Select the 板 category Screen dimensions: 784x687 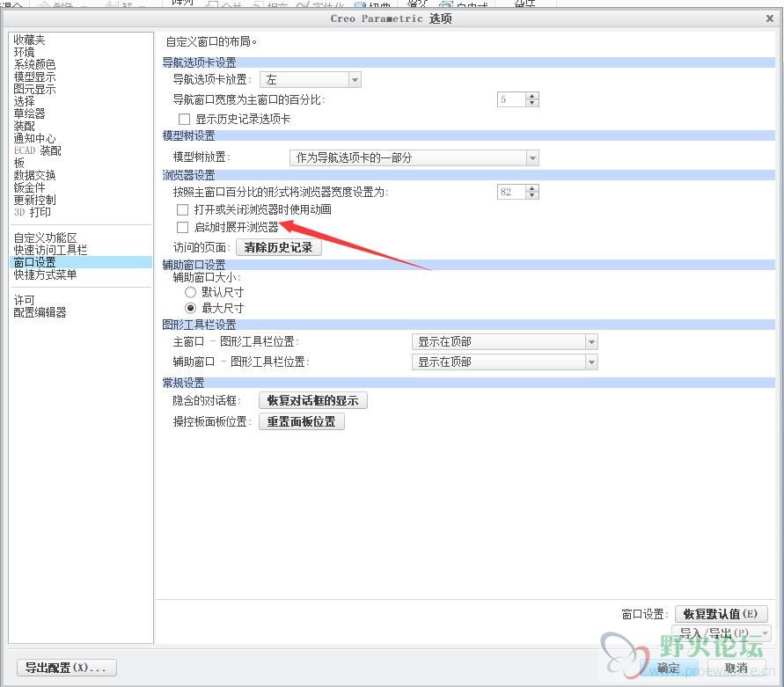[x=19, y=163]
